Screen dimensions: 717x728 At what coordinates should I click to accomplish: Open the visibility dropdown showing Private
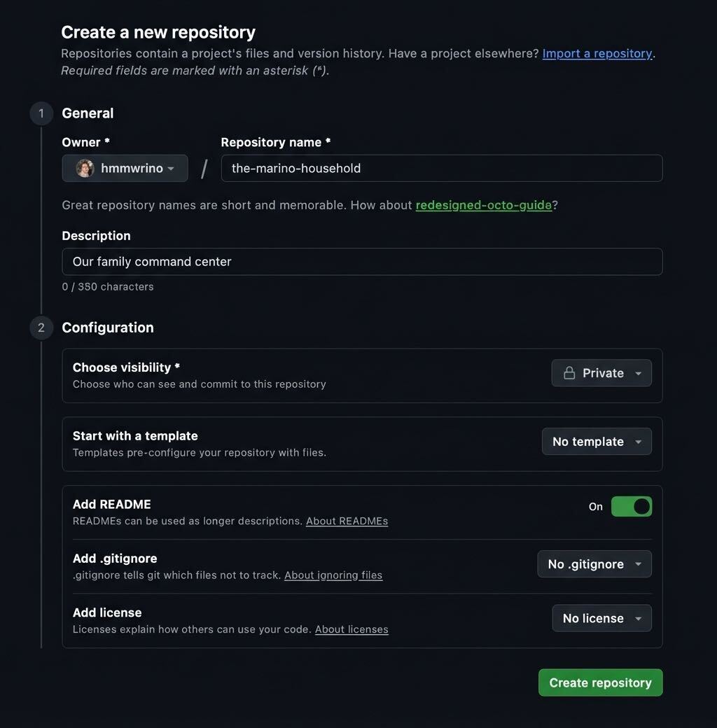click(601, 373)
